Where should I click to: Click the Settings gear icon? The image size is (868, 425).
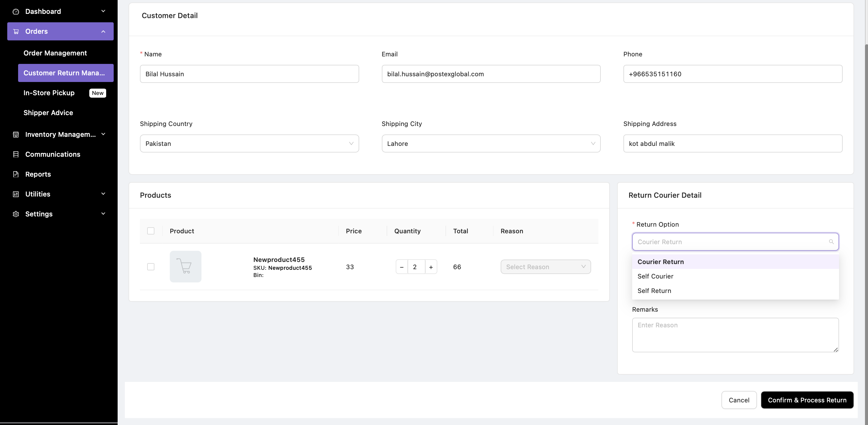[x=16, y=214]
